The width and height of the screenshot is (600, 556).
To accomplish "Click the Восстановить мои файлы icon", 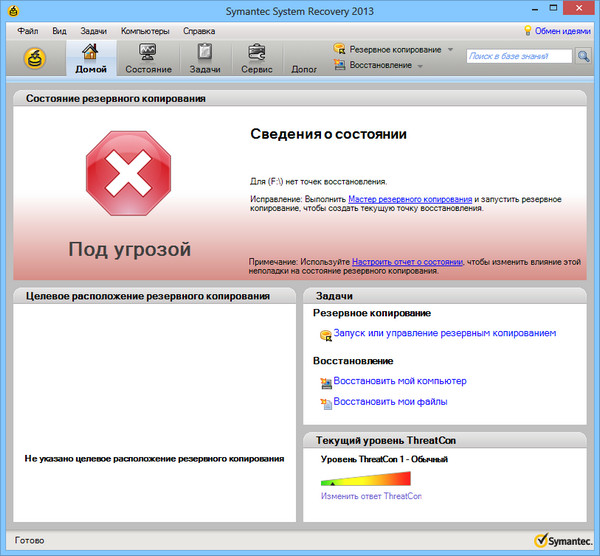I will coord(326,404).
